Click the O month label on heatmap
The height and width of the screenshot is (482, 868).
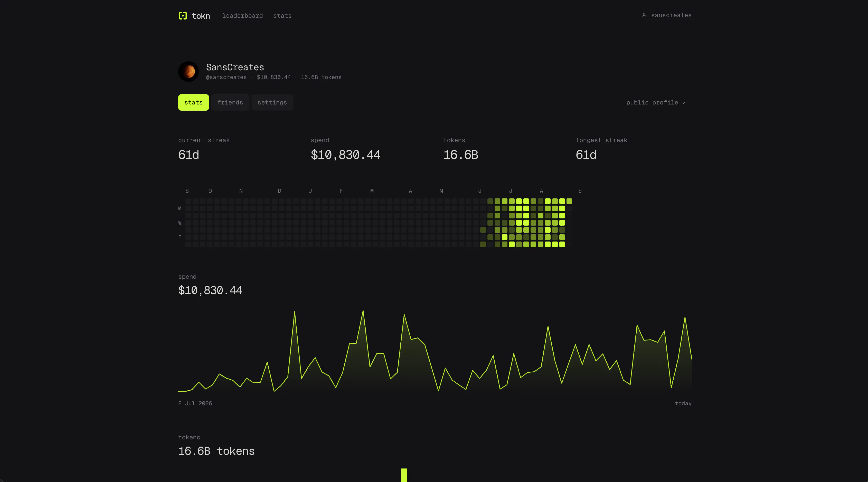click(210, 191)
